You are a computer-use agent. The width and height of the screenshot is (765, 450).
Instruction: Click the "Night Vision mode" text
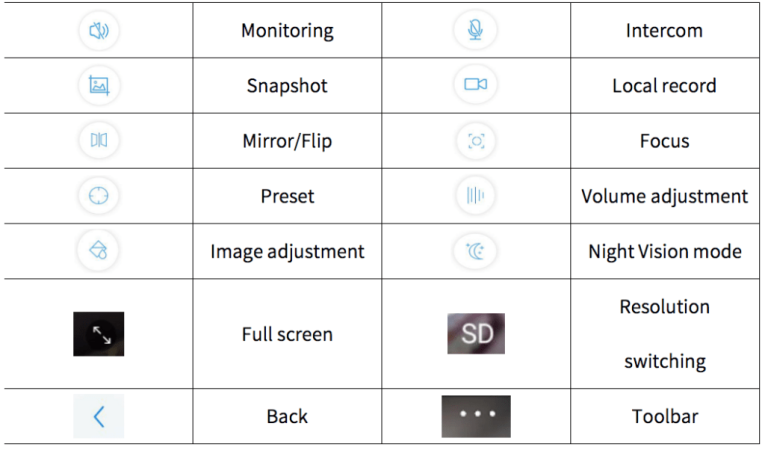click(664, 252)
